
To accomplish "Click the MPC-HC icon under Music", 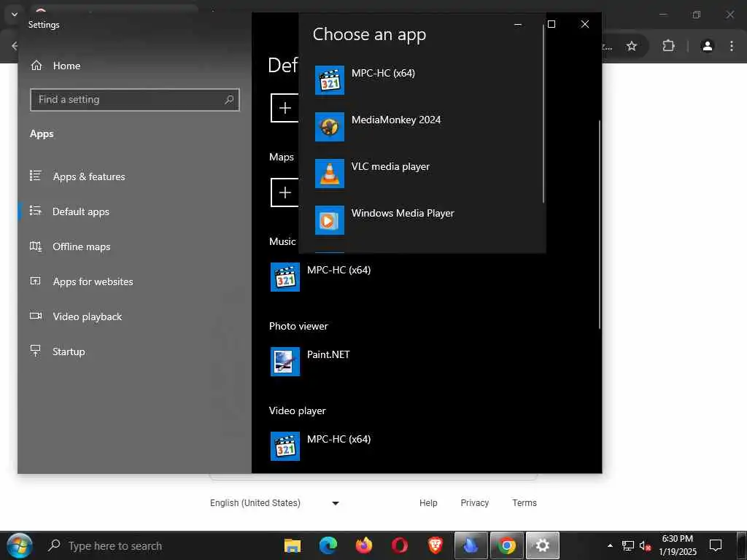I will [285, 276].
